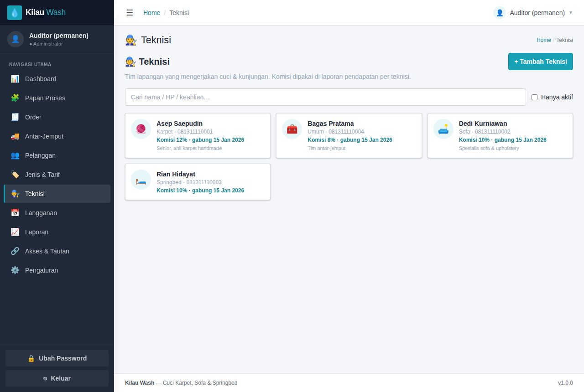The width and height of the screenshot is (584, 392).
Task: Click the sidebar user avatar icon
Action: click(16, 39)
